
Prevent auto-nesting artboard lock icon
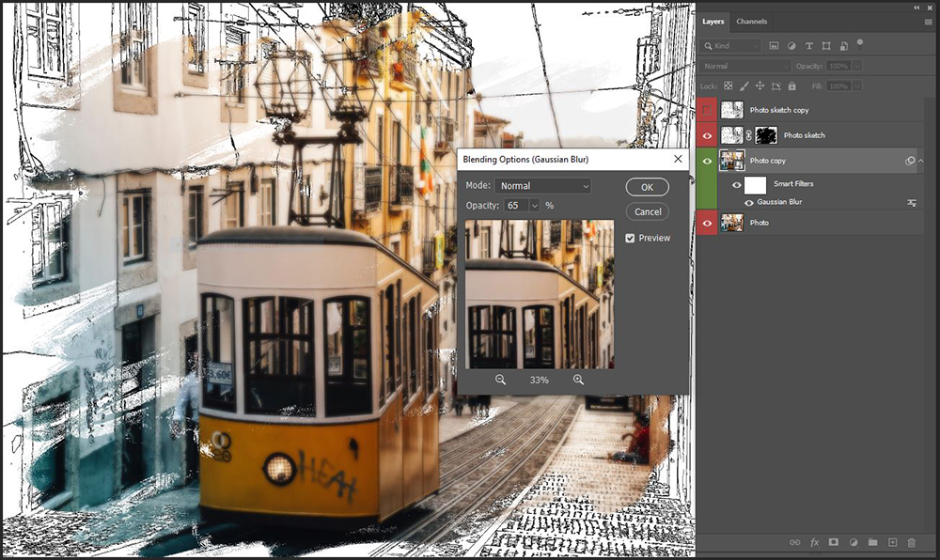tap(775, 86)
